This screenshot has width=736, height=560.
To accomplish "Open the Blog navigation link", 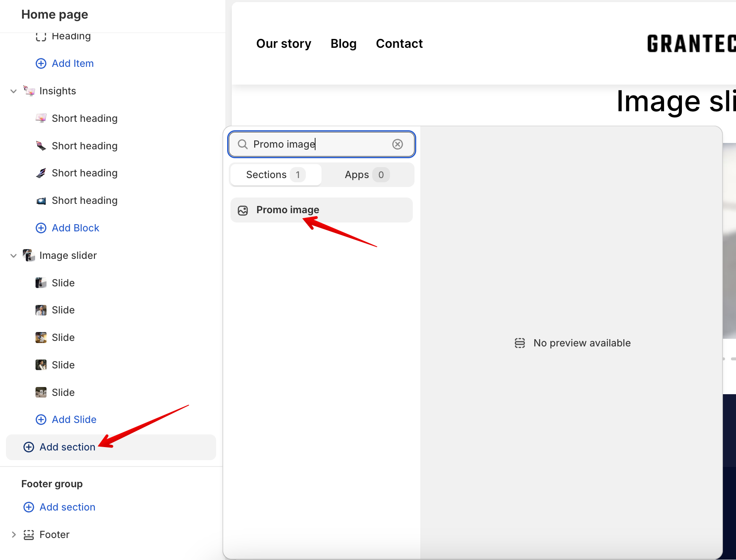I will (x=343, y=44).
